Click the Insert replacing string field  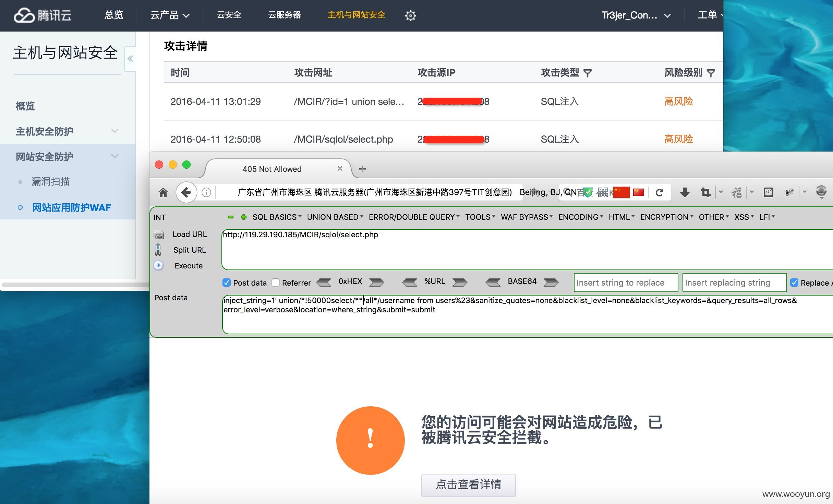click(x=734, y=283)
